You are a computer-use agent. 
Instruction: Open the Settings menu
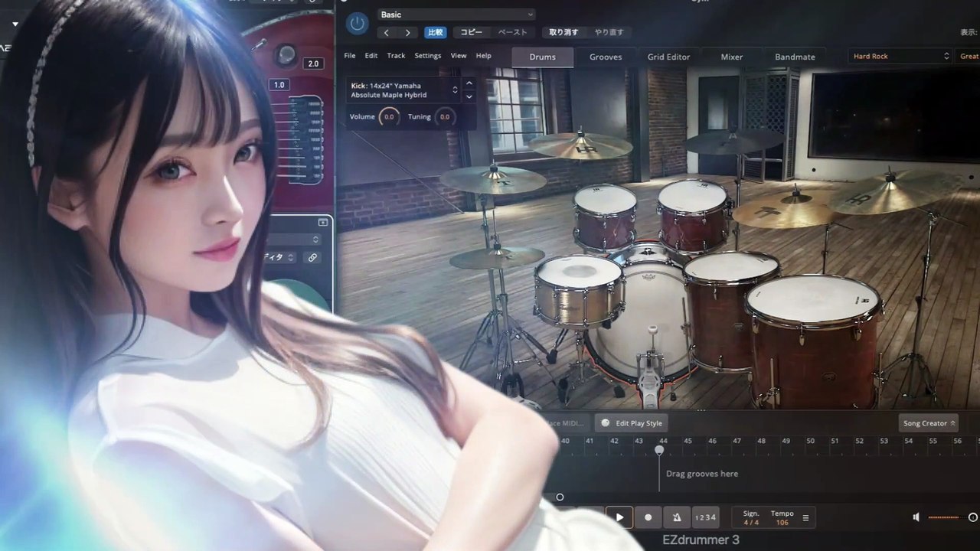428,56
